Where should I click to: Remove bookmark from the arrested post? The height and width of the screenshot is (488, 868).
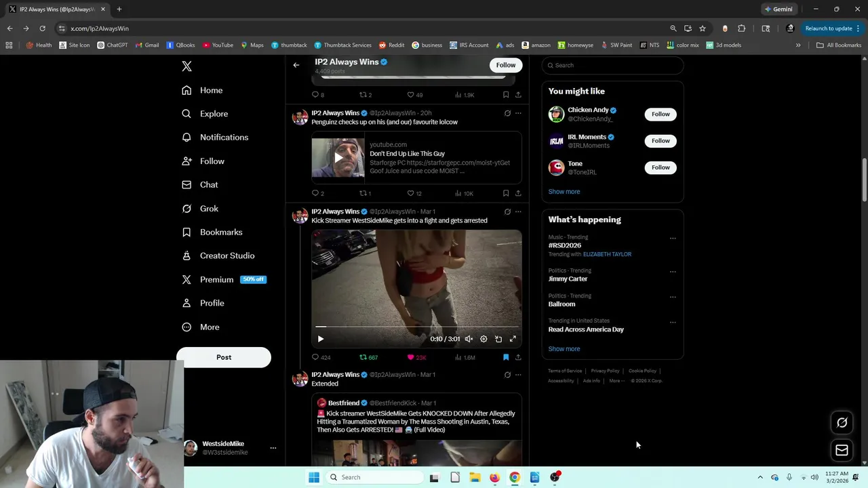(x=506, y=357)
